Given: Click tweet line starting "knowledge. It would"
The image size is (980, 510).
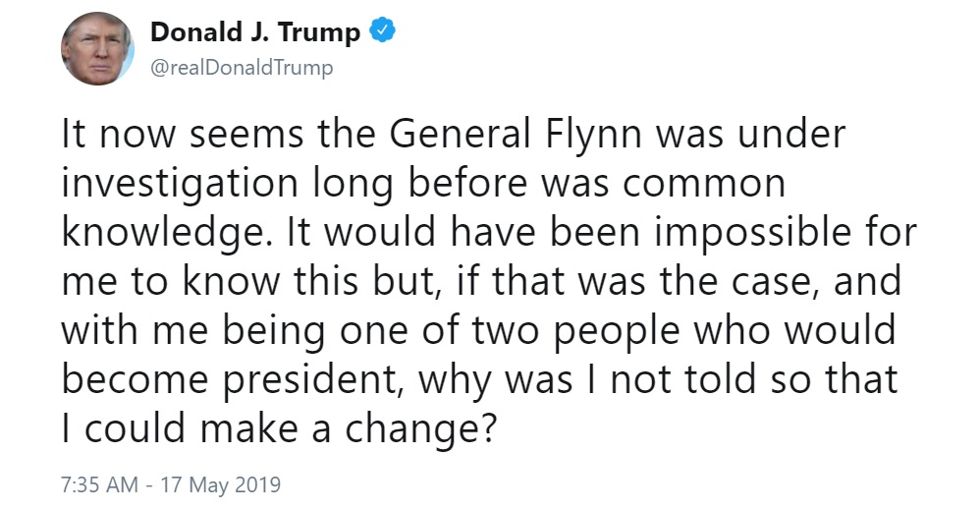Looking at the screenshot, I should (x=489, y=233).
